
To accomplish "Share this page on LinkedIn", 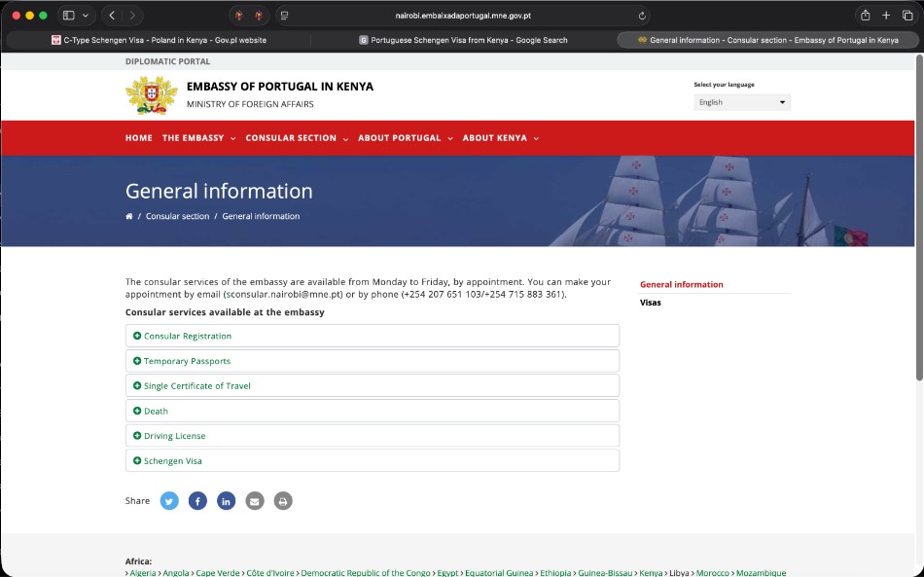I will [226, 501].
